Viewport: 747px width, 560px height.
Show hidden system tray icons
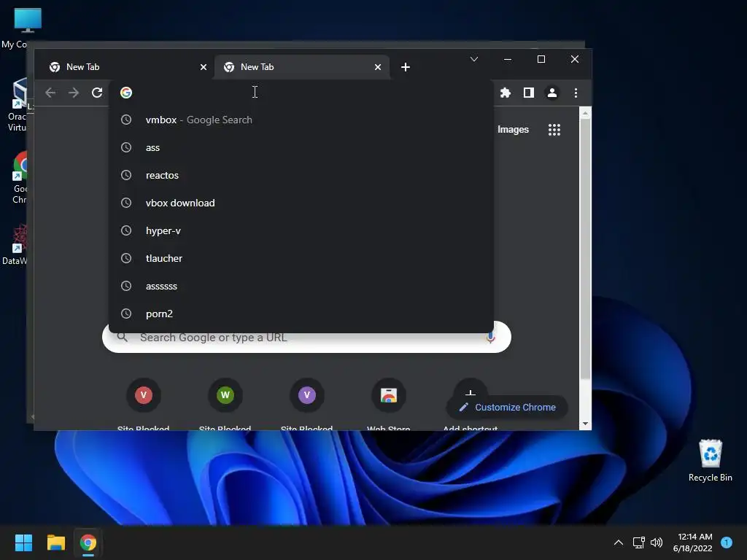[619, 542]
